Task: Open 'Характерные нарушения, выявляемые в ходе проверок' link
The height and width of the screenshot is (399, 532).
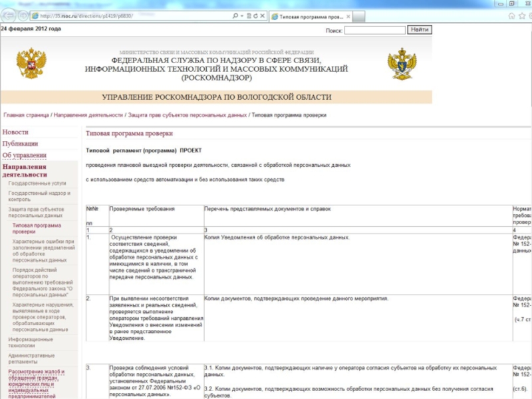Action: click(x=43, y=317)
